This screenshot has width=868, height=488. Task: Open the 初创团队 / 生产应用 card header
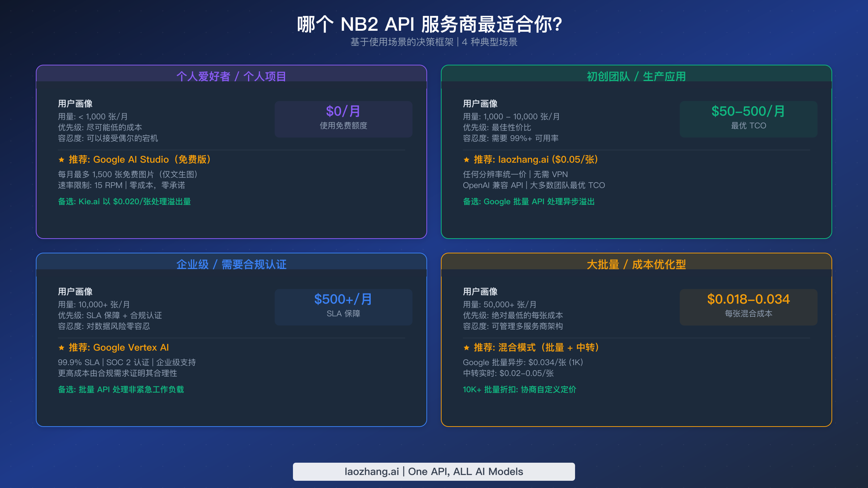pos(637,76)
